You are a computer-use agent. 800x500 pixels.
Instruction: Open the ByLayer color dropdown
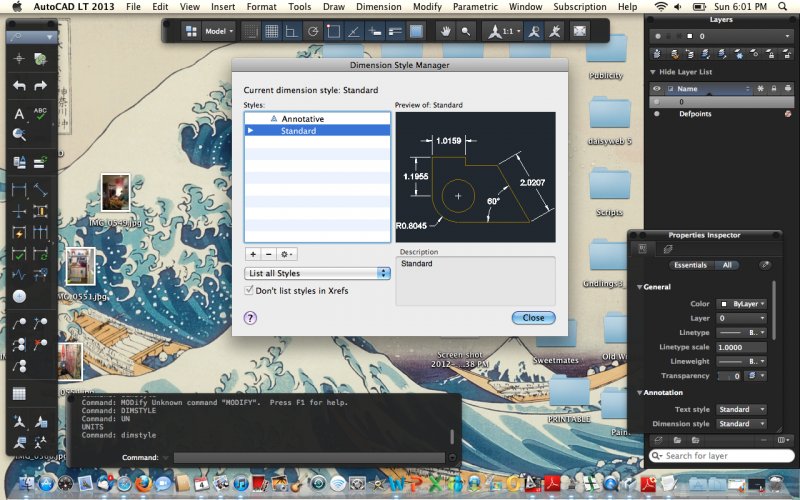click(741, 303)
